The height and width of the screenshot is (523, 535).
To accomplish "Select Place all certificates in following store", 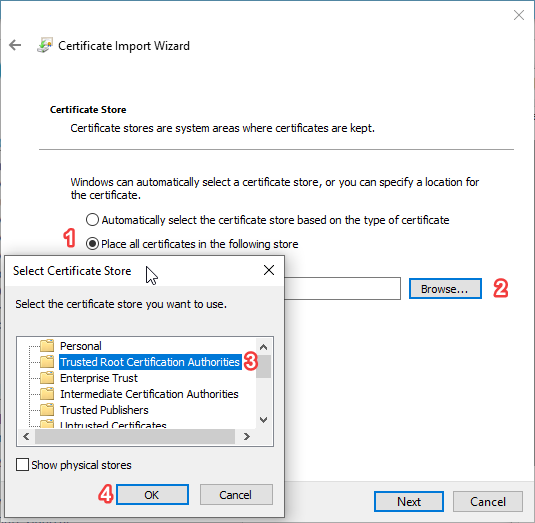I will [x=92, y=244].
